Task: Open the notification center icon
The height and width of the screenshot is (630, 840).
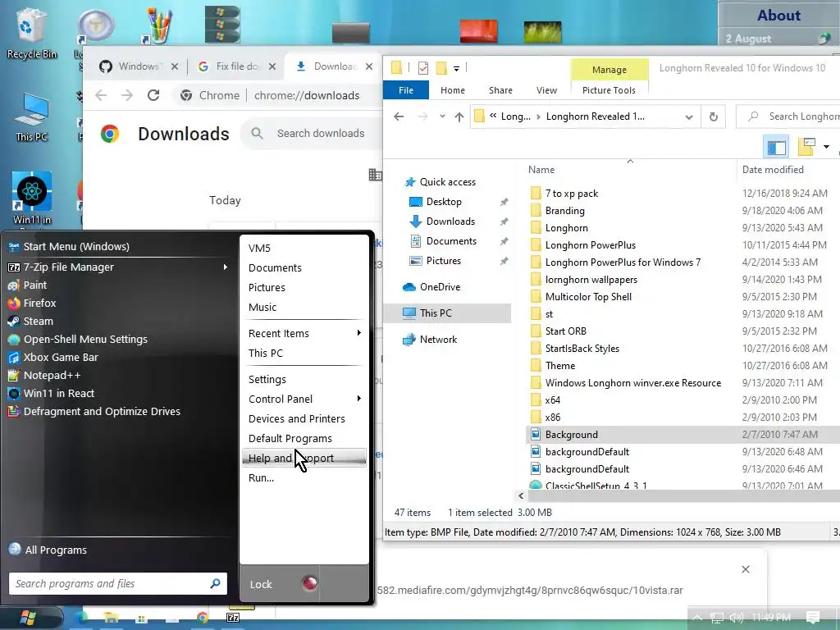Action: pos(813,618)
